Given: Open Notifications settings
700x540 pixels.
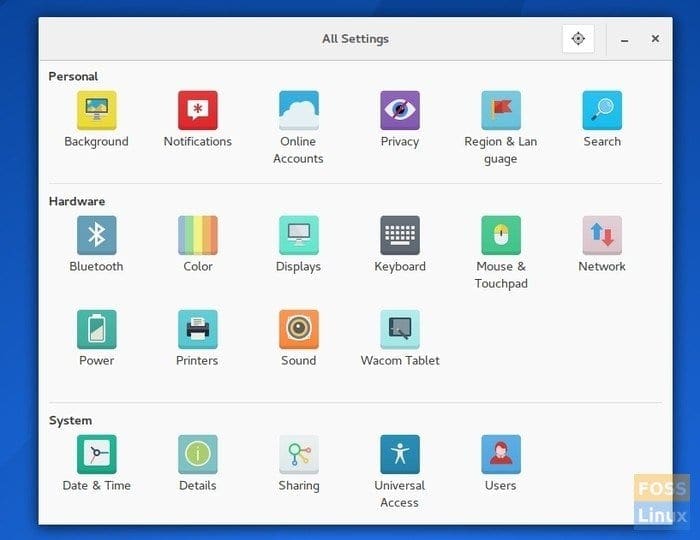Looking at the screenshot, I should [x=198, y=110].
